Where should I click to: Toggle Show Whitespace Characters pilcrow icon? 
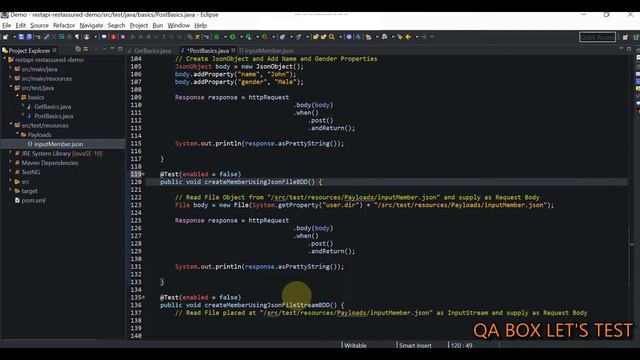click(77, 37)
